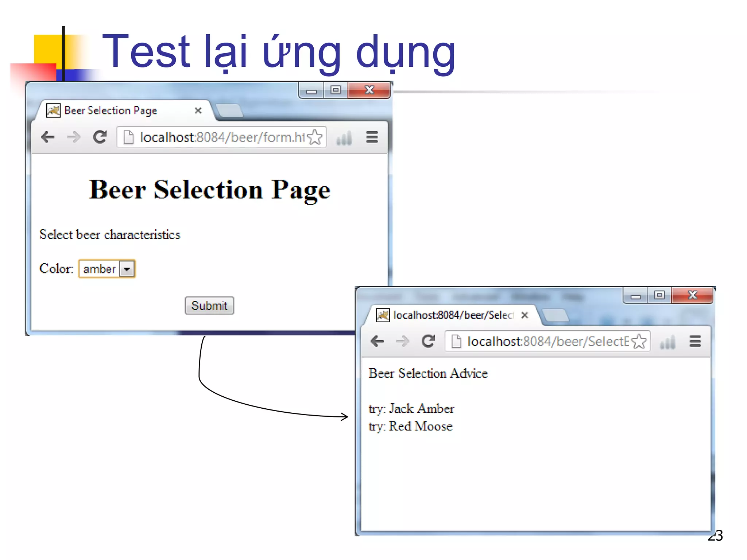Bookmark the SelectBeer page with star icon
747x560 pixels.
click(639, 342)
